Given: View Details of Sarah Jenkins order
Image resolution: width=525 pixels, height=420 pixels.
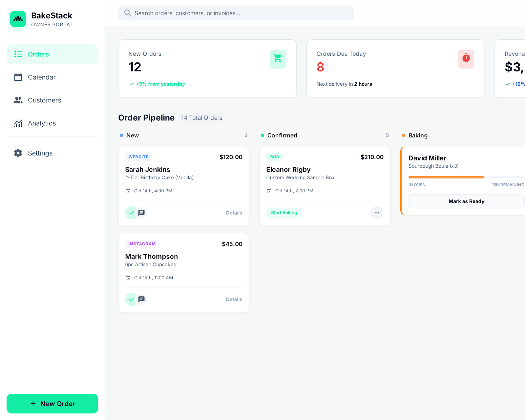Looking at the screenshot, I should point(234,213).
